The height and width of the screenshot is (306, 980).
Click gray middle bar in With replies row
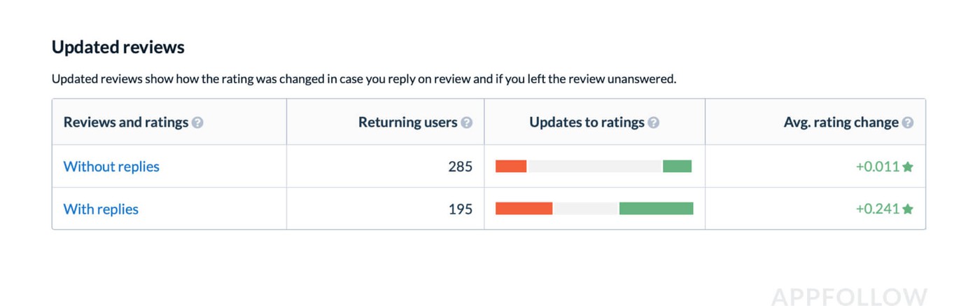586,209
